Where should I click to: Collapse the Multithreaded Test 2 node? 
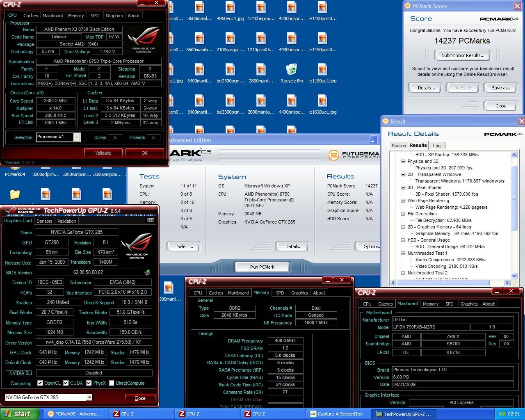(x=403, y=273)
